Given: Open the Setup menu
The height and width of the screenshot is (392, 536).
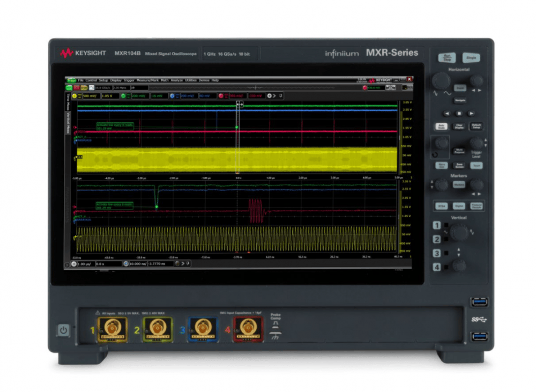Looking at the screenshot, I should (103, 80).
